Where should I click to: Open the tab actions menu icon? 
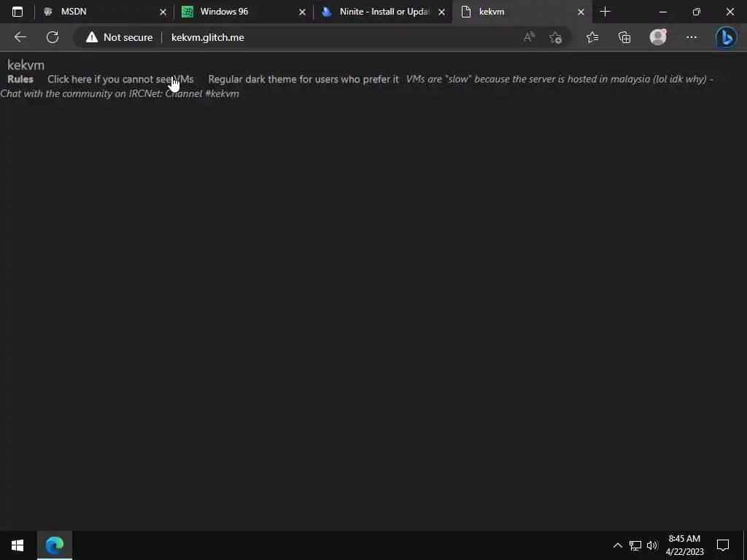tap(18, 12)
